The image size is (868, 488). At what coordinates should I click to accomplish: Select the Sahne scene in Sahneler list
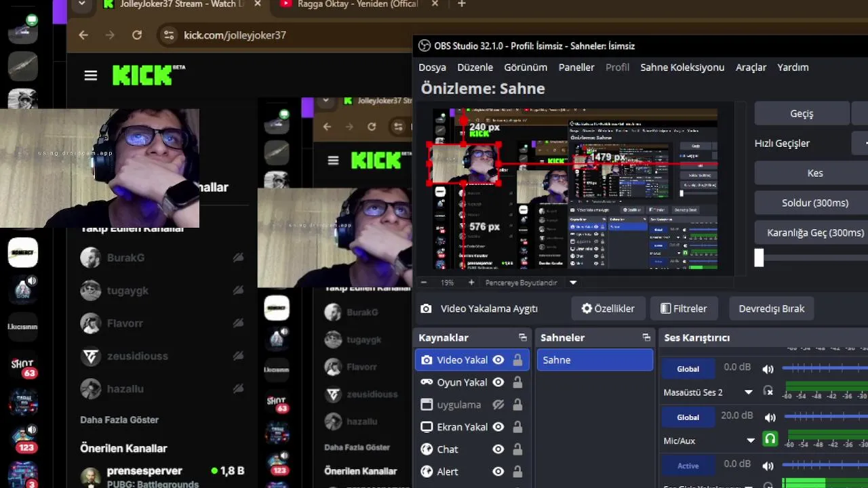(x=595, y=360)
